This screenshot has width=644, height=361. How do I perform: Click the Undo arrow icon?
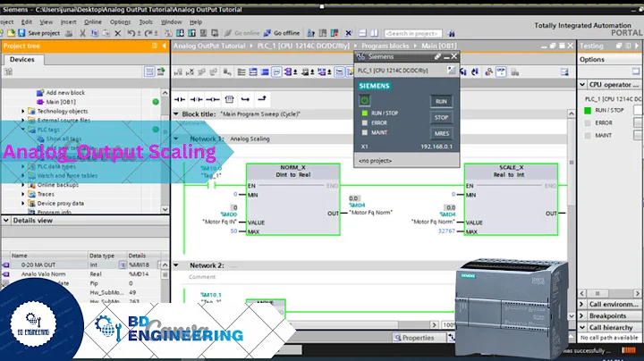click(x=131, y=33)
